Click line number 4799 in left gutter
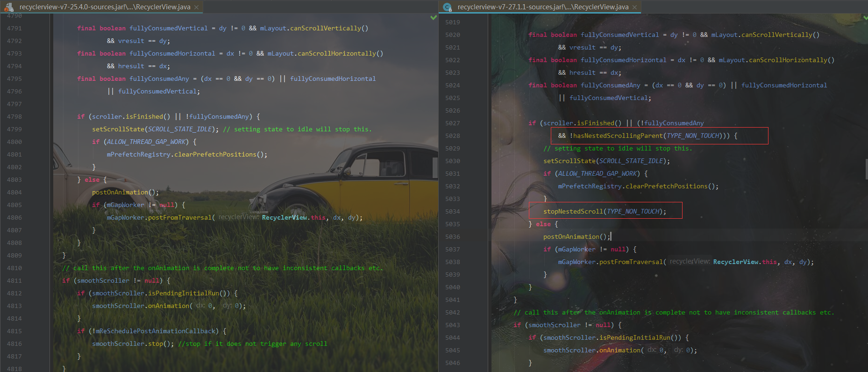868x372 pixels. click(x=14, y=129)
